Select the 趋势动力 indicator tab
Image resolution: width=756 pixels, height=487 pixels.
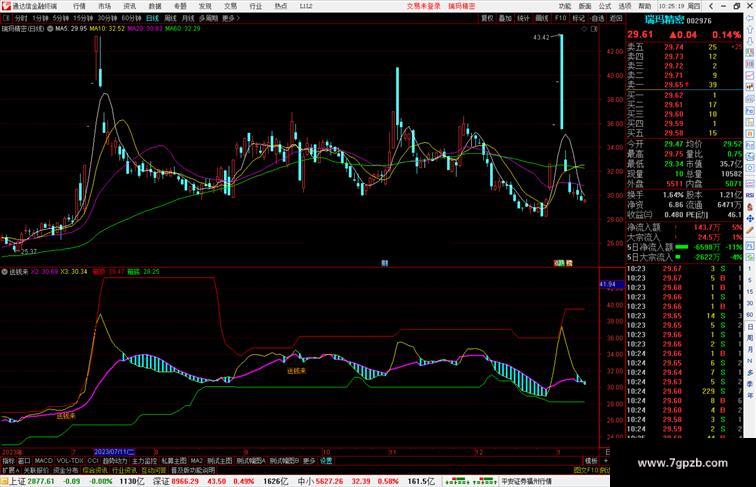[115, 461]
